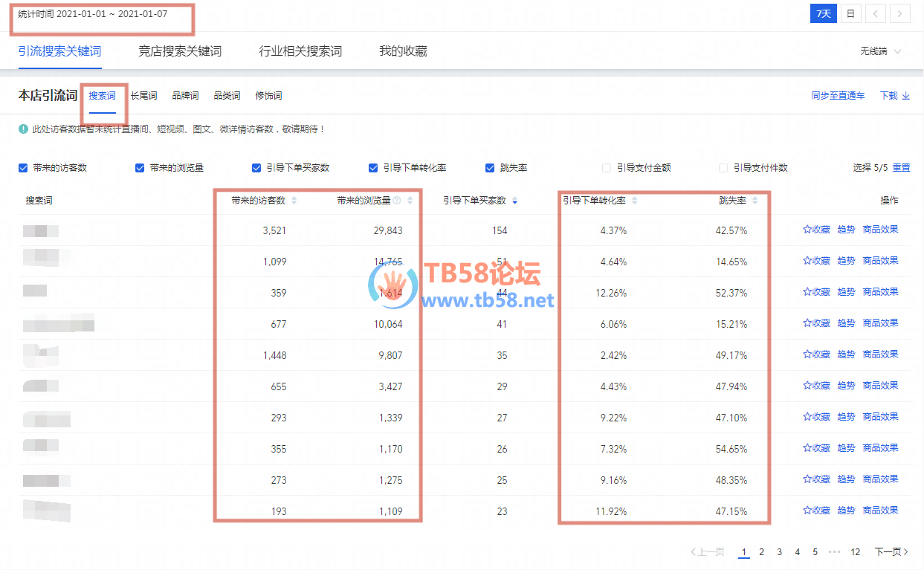924x570 pixels.
Task: Click help icon beside 带来的浏览量 header
Action: coord(397,201)
